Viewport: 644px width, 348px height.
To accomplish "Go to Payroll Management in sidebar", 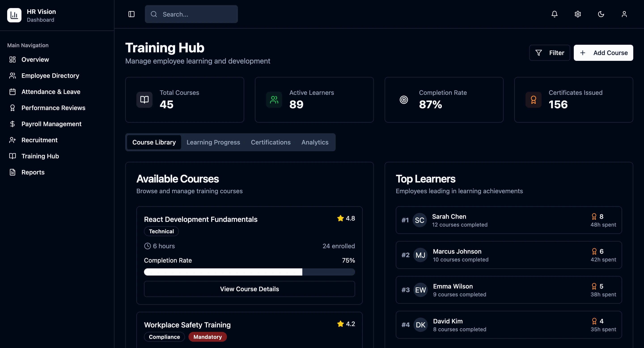I will point(51,124).
